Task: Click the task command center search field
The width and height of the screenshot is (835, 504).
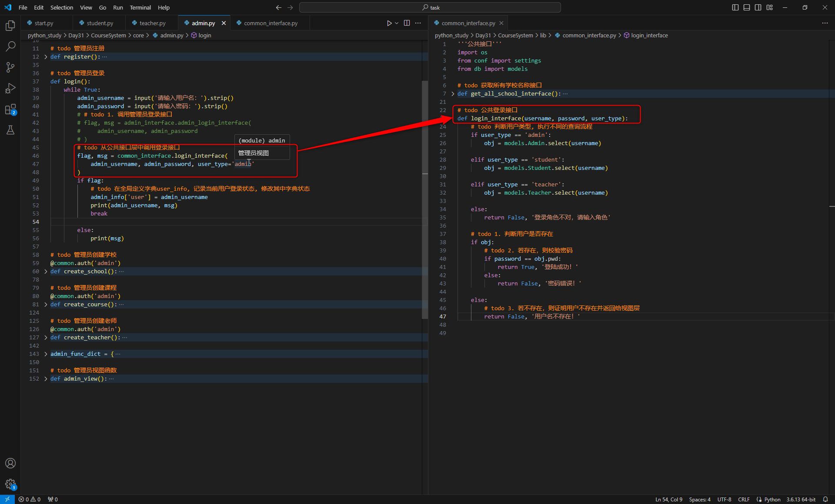Action: coord(430,7)
